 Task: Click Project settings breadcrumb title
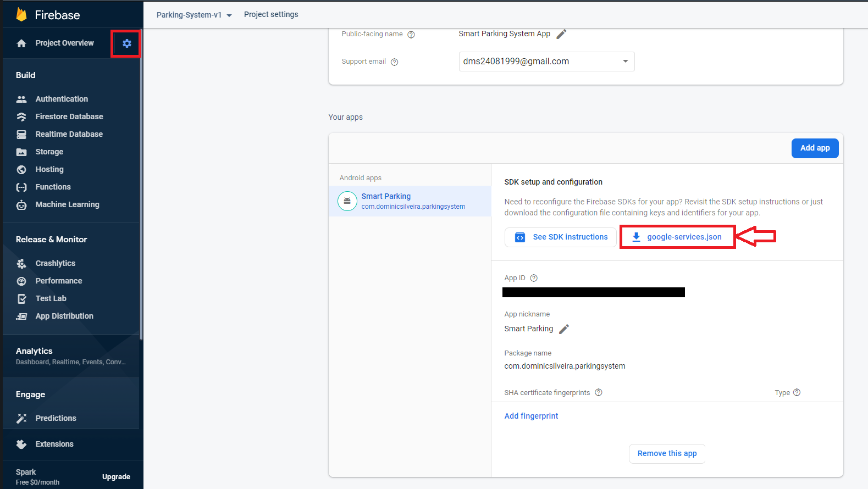(271, 15)
